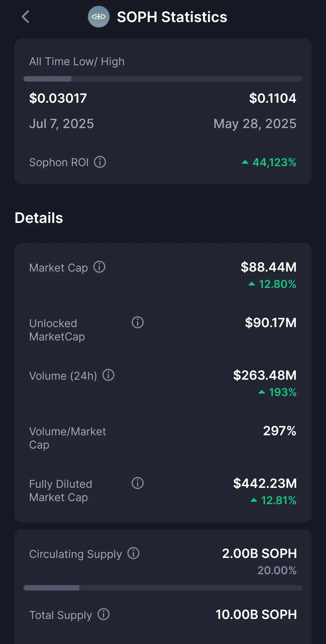Screen dimensions: 326x644
Task: Select the 297% Volume/Market Cap value
Action: tap(280, 431)
